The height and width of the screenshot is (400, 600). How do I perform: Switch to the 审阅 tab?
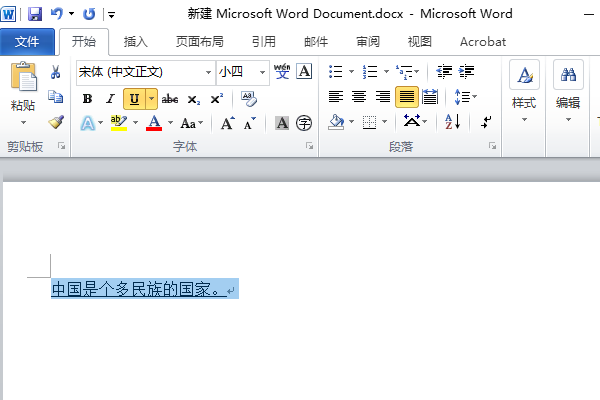368,41
